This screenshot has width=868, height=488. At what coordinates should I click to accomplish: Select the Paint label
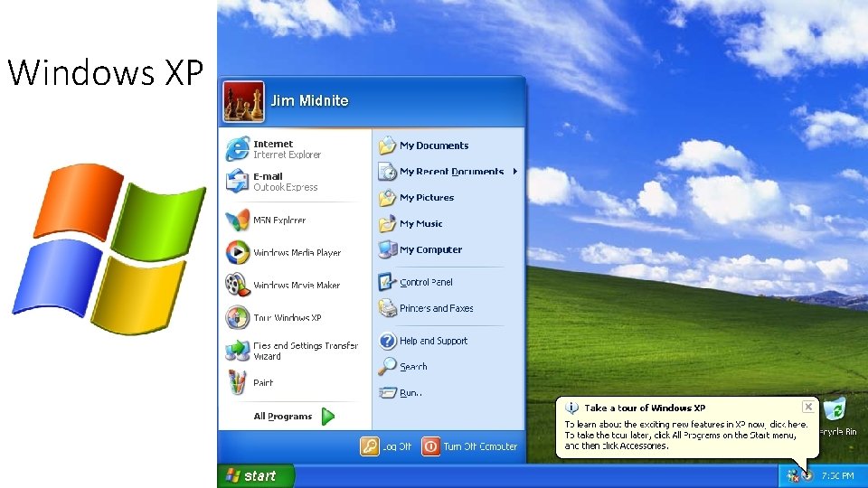click(x=263, y=383)
